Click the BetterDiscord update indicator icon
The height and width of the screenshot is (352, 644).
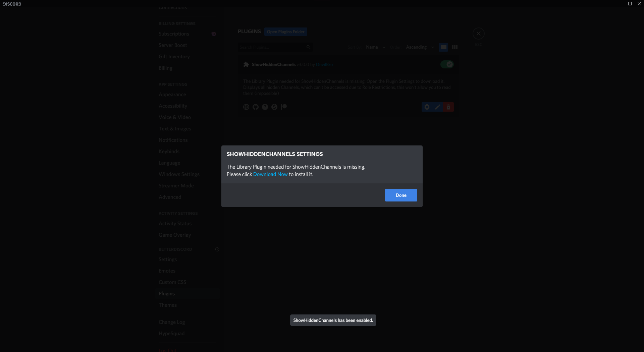coord(217,249)
